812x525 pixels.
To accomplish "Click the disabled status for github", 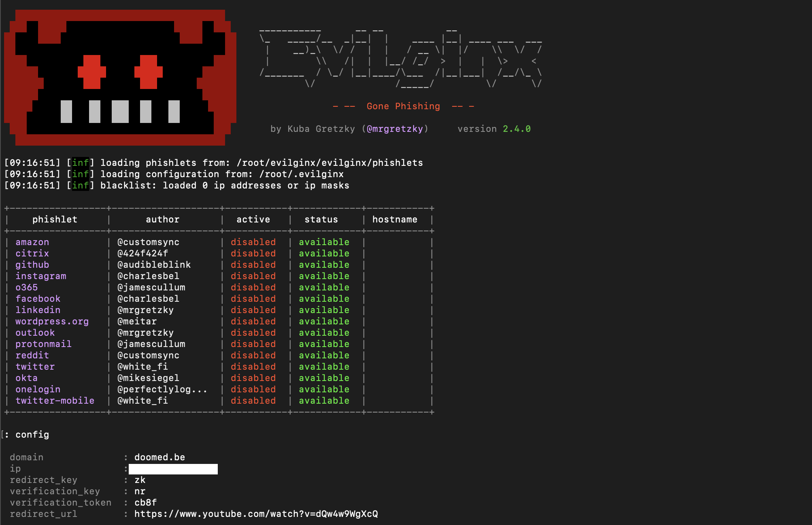I will [x=253, y=265].
